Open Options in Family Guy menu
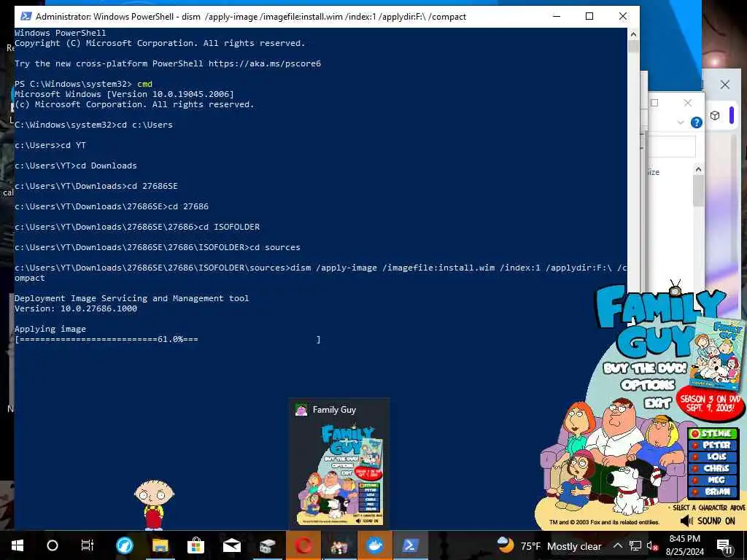The height and width of the screenshot is (560, 747). coord(648,385)
